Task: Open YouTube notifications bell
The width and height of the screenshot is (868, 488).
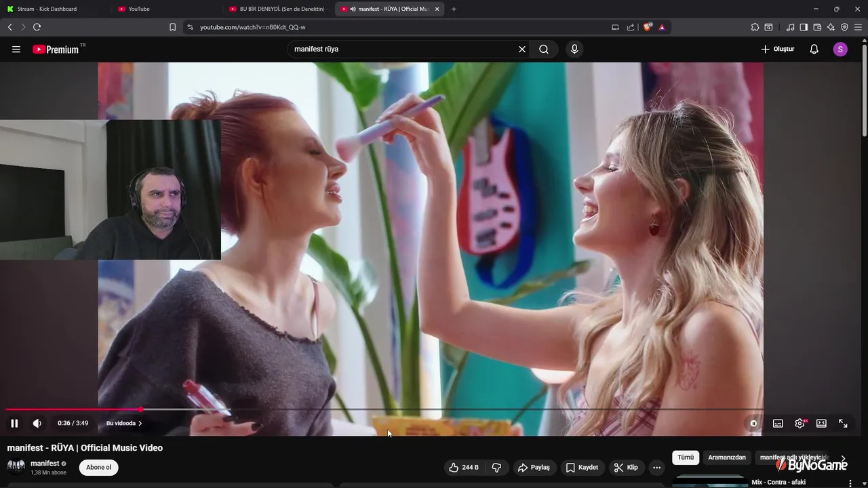Action: point(814,49)
